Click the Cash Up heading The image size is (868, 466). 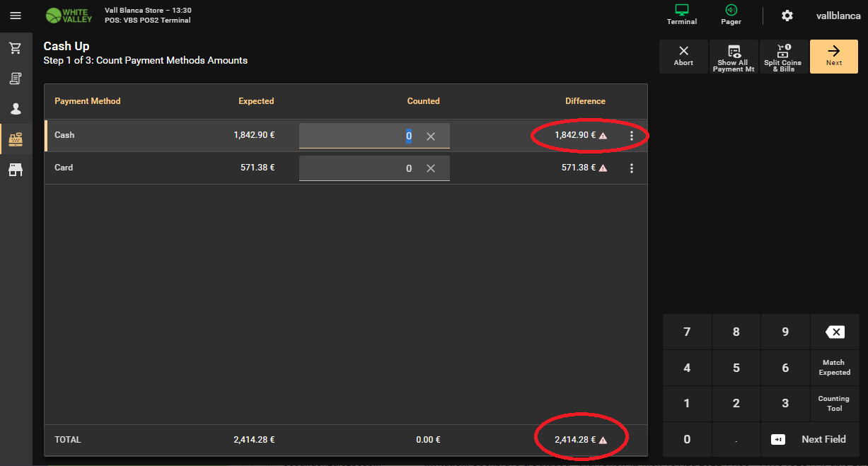66,47
